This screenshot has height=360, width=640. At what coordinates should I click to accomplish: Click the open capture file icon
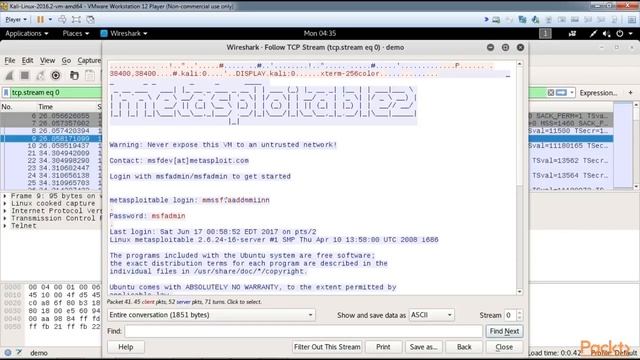tap(74, 76)
